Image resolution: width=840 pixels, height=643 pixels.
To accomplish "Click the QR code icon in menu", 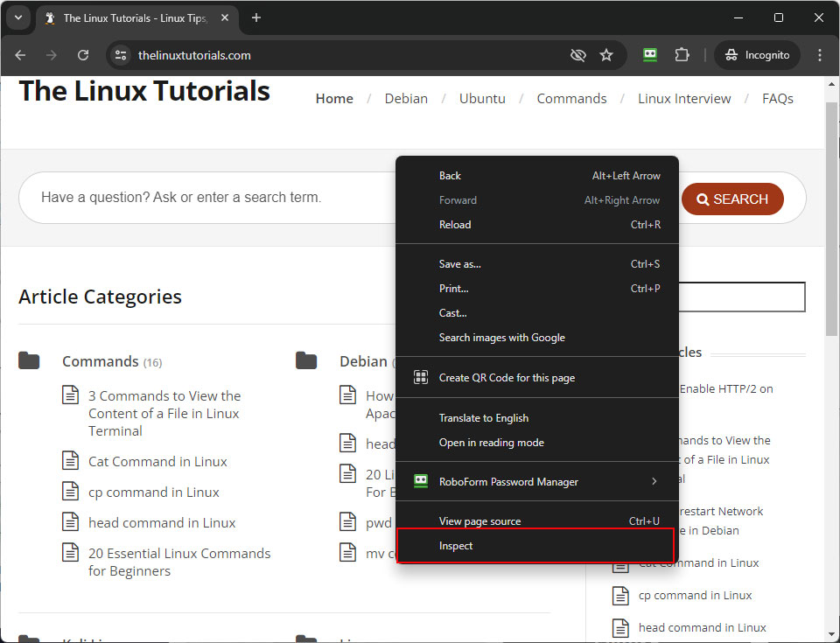I will coord(421,377).
